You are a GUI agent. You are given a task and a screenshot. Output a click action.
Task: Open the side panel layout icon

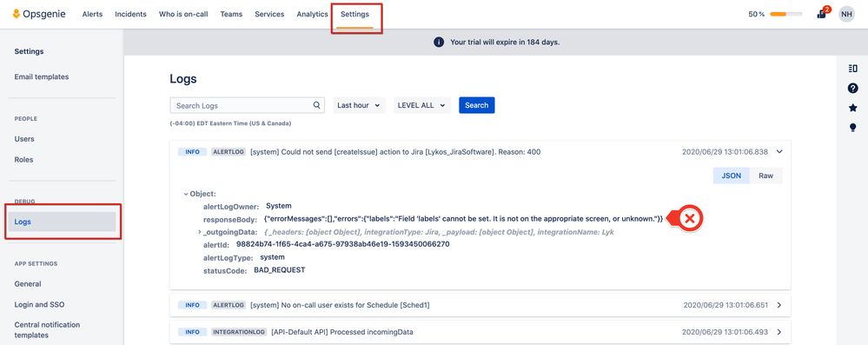(x=852, y=68)
